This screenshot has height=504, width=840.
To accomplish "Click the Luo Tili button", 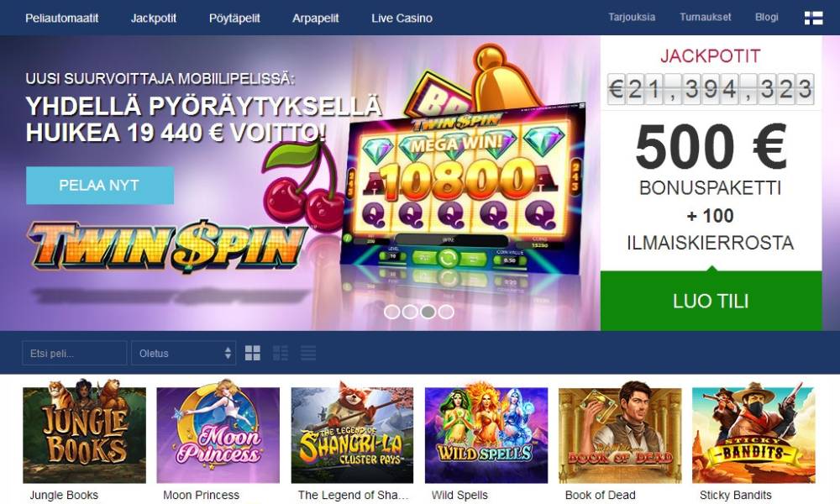I will 711,301.
